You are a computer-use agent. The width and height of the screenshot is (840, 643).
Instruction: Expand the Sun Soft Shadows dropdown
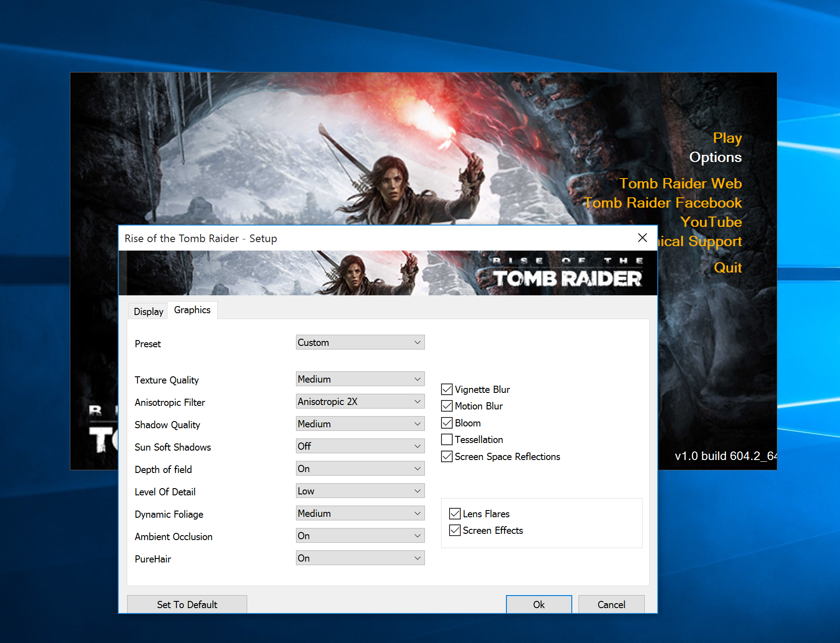pos(360,446)
